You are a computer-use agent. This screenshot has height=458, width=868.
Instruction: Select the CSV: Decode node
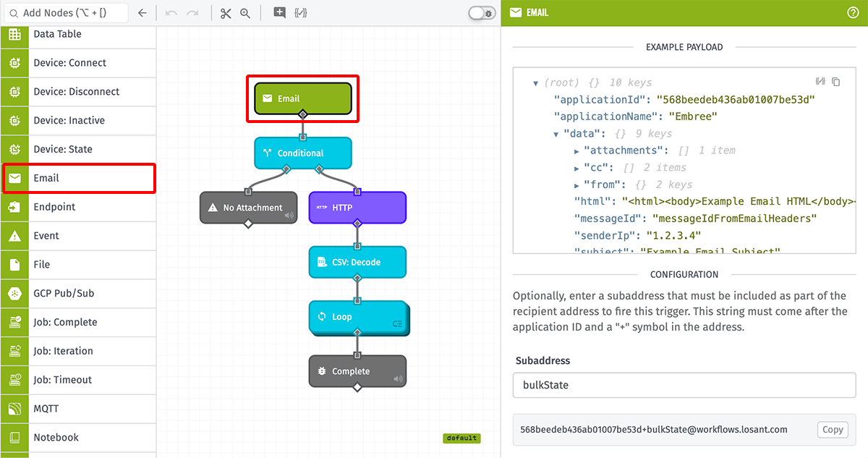point(357,262)
